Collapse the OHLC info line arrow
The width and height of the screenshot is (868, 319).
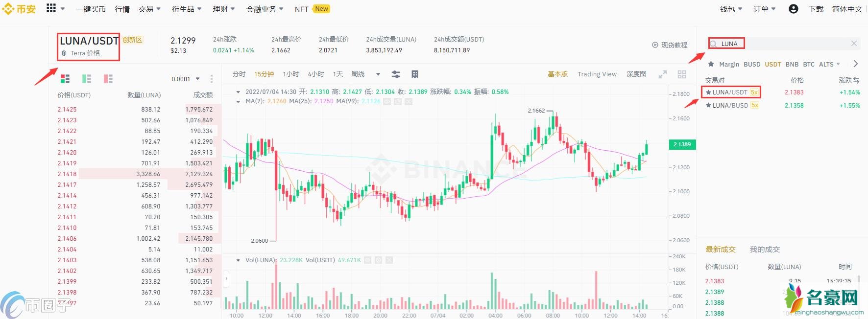point(238,91)
